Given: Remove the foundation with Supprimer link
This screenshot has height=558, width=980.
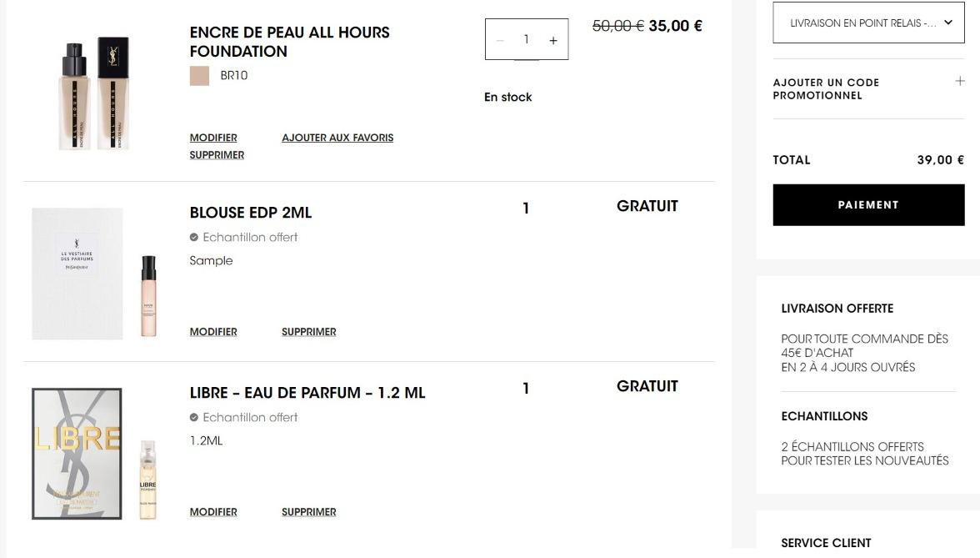Looking at the screenshot, I should click(217, 155).
